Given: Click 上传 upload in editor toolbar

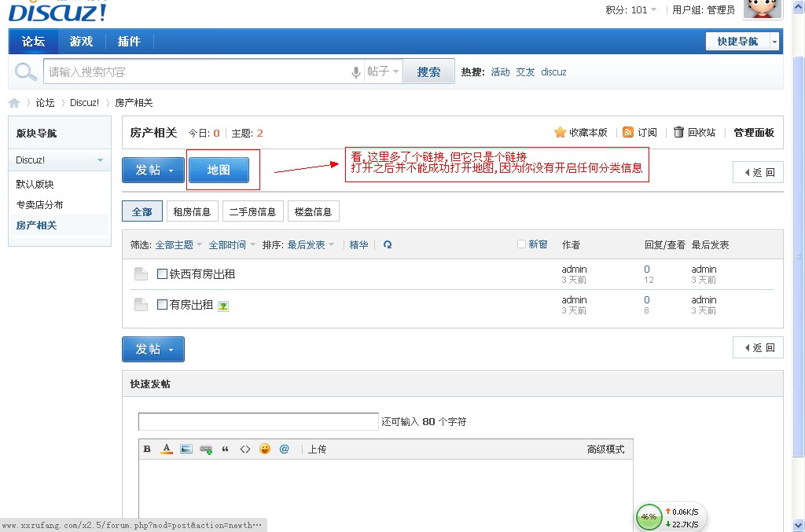Looking at the screenshot, I should click(318, 449).
